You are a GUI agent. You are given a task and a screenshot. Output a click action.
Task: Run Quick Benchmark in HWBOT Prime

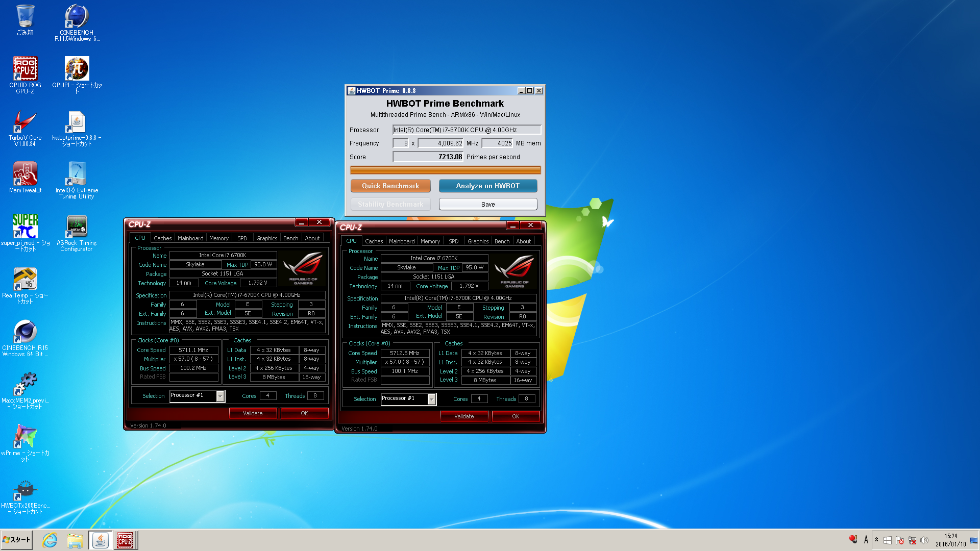click(390, 186)
